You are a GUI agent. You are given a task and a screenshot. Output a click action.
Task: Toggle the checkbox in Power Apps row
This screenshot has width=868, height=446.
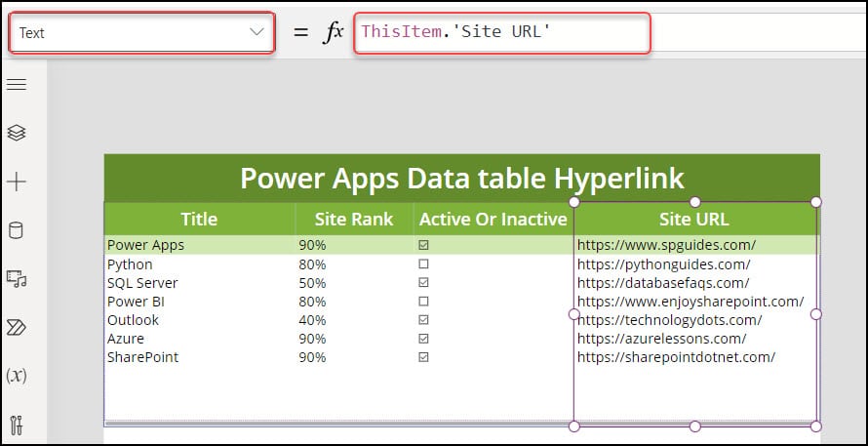tap(423, 245)
